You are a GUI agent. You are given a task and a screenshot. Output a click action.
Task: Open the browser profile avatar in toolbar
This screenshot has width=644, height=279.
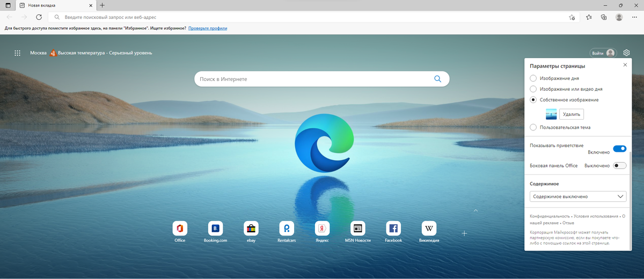[x=619, y=17]
